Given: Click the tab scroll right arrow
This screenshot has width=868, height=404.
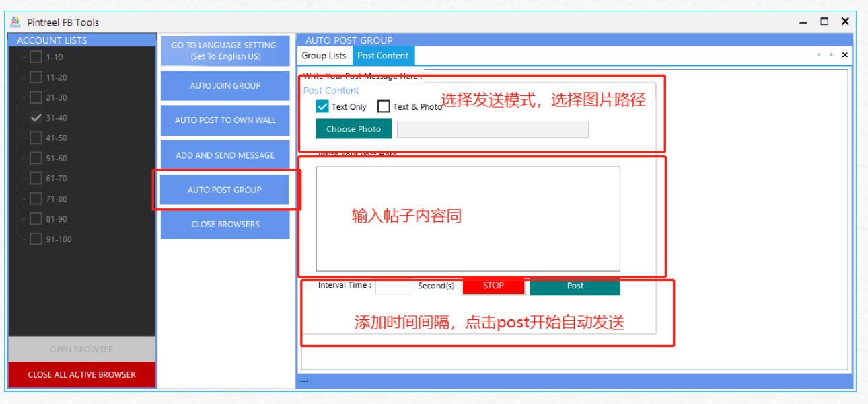Looking at the screenshot, I should point(833,55).
